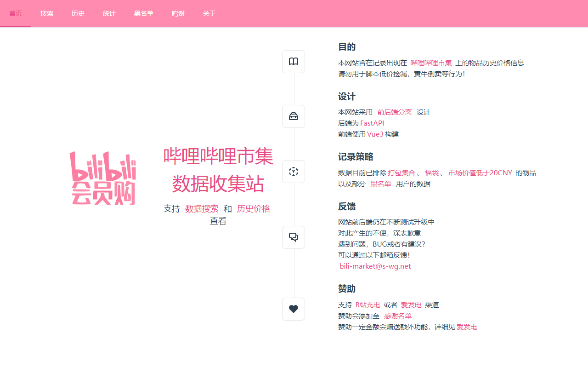Click the text 请勿用于脚本低价捡漏，黄牛倒卖等行为!
This screenshot has width=588, height=368.
402,74
